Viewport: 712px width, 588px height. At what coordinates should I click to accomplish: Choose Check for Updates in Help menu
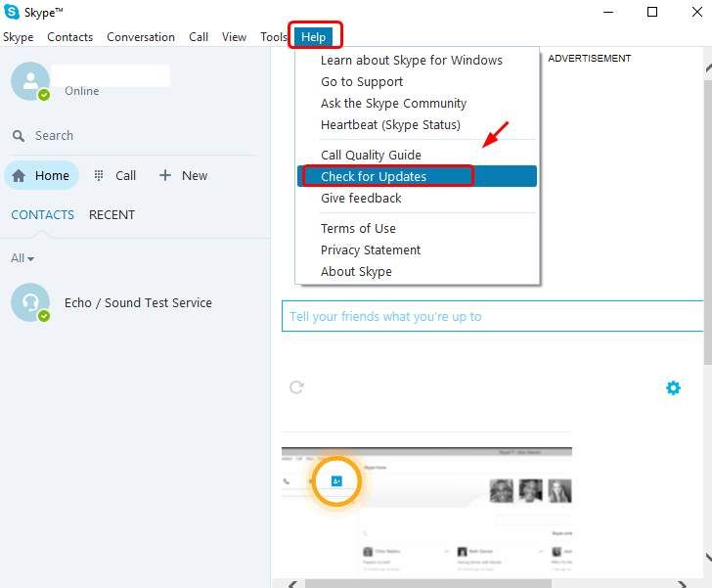coord(374,177)
